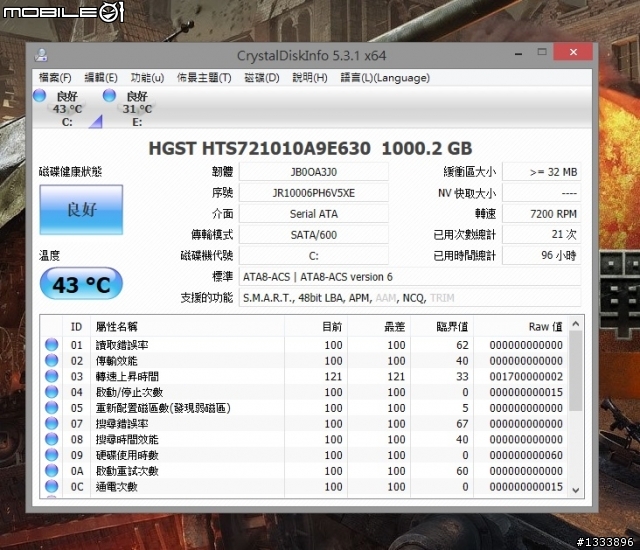Click the scroll down arrow of attribute list

click(x=576, y=490)
